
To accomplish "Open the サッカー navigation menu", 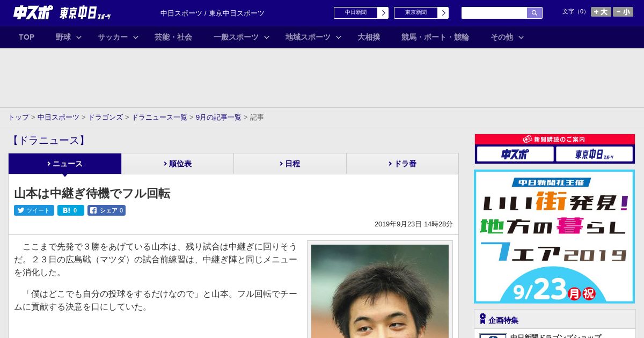I will click(113, 37).
